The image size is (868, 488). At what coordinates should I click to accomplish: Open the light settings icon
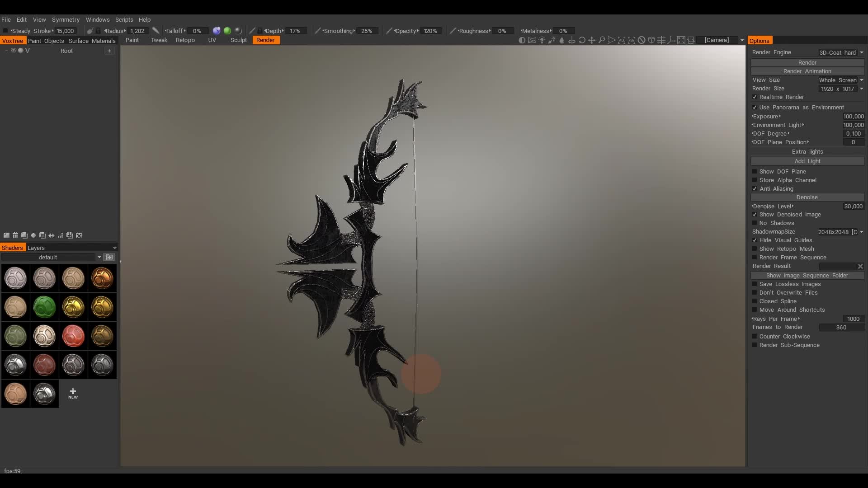542,40
